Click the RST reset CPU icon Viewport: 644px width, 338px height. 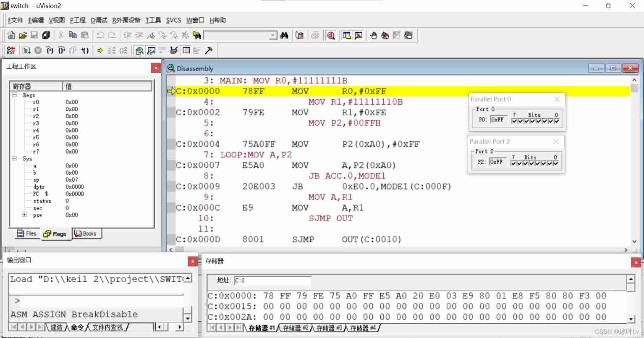[x=11, y=50]
